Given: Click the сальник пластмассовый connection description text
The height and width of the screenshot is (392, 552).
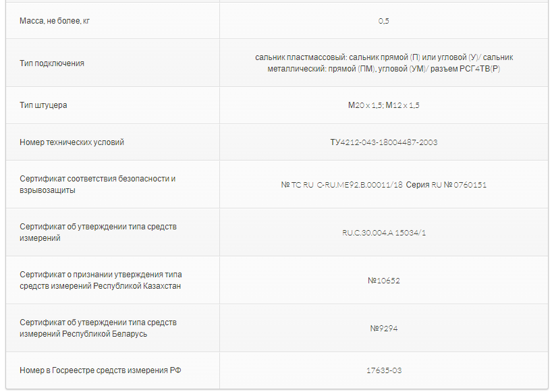Looking at the screenshot, I should [x=384, y=63].
